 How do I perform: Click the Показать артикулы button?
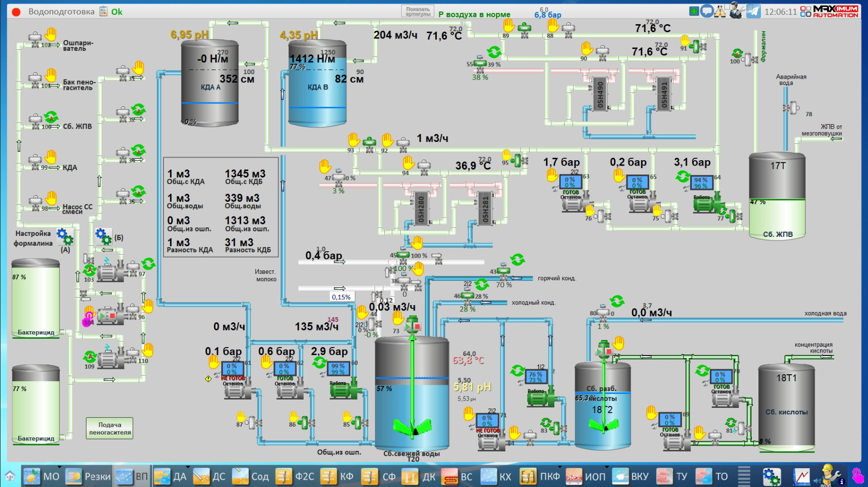click(x=417, y=12)
